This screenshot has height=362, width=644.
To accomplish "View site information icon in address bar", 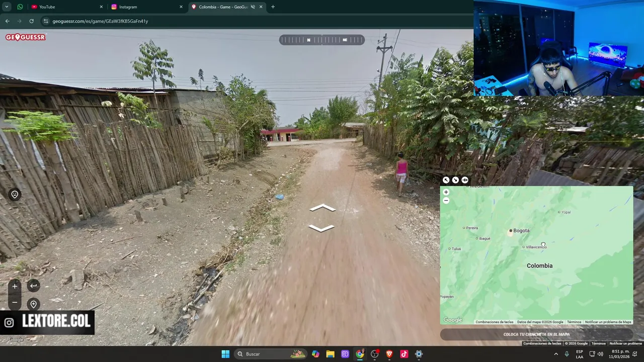I will [46, 21].
